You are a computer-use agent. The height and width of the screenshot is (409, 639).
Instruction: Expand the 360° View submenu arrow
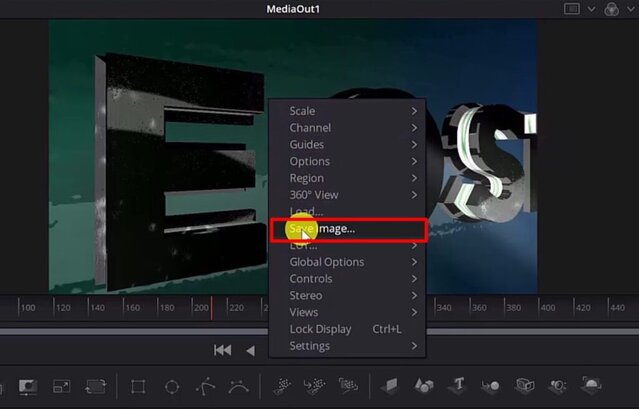pos(414,195)
